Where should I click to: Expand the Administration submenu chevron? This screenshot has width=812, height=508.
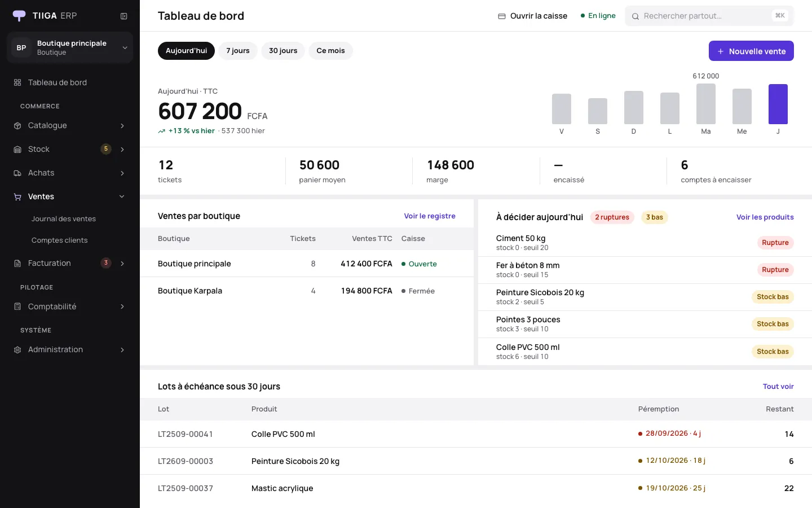(x=122, y=349)
